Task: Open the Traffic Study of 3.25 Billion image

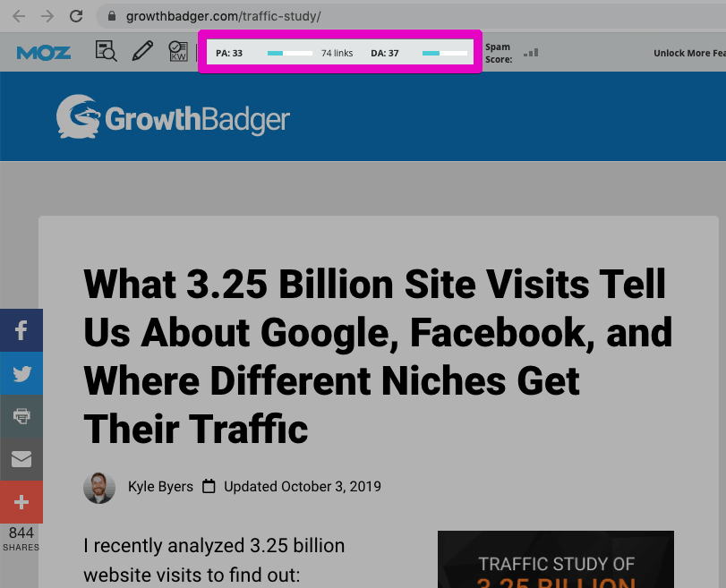Action: pos(556,559)
